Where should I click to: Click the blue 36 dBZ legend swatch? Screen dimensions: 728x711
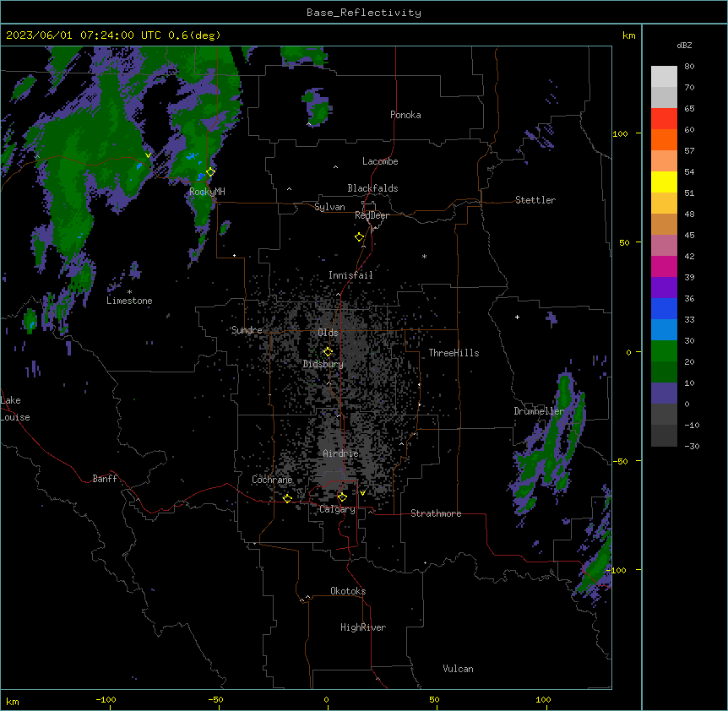pos(664,308)
